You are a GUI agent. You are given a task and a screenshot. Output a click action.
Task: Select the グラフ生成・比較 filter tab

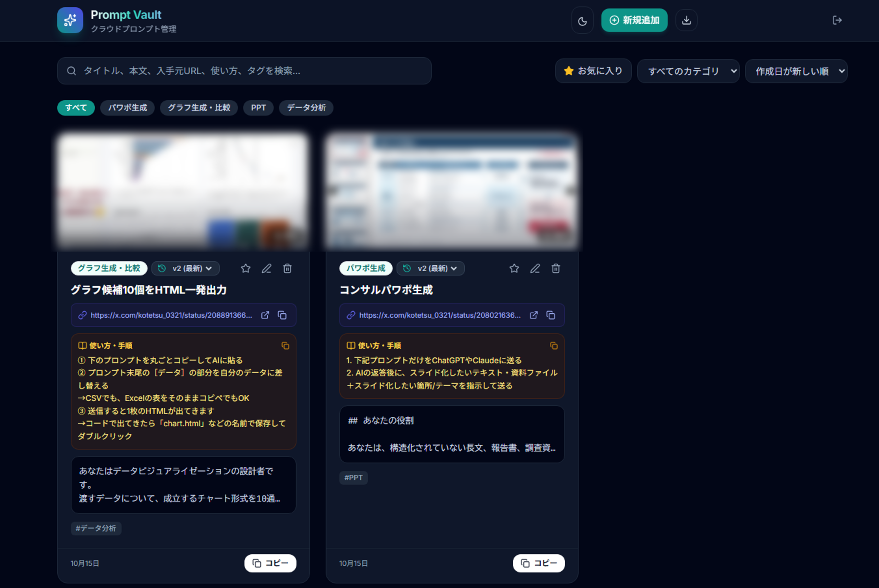(x=199, y=108)
